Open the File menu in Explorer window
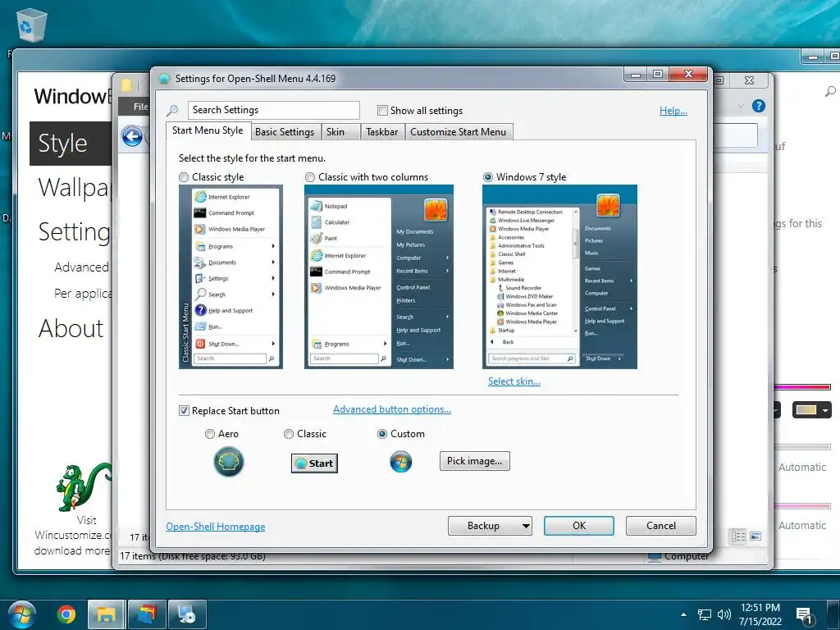The image size is (840, 630). tap(141, 107)
